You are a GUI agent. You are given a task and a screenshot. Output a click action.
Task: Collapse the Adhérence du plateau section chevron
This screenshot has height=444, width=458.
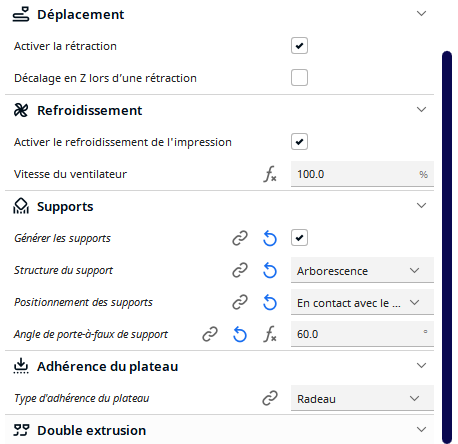[422, 366]
